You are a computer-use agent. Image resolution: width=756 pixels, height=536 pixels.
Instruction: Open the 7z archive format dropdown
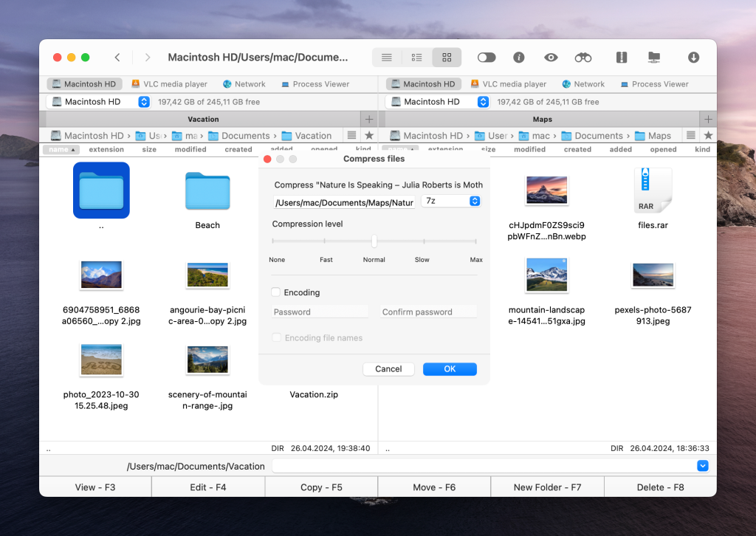(450, 200)
